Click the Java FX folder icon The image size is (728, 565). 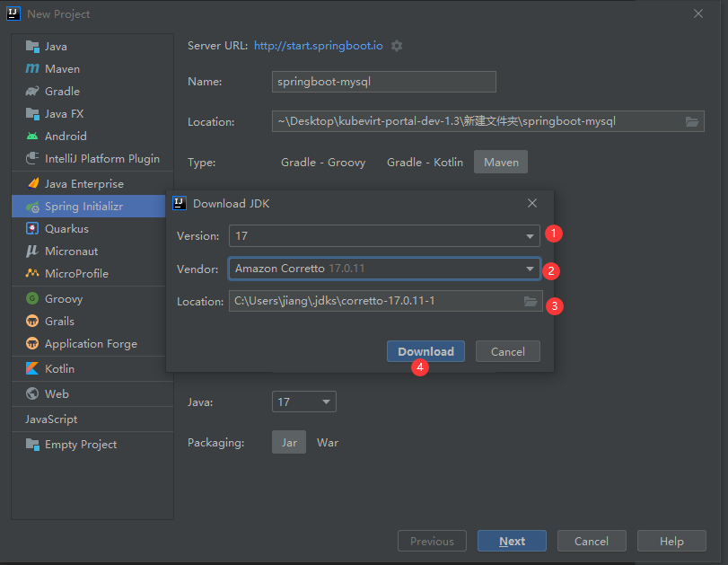32,113
